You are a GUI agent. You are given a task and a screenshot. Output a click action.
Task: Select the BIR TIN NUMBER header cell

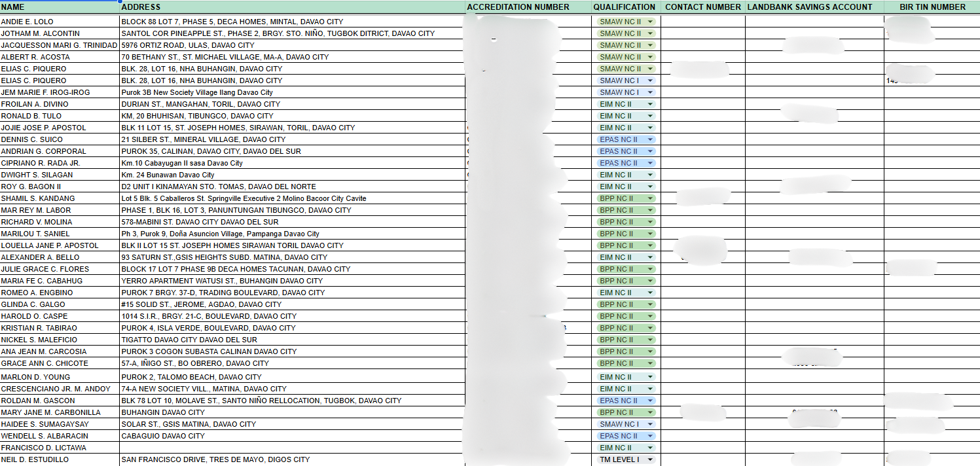click(x=932, y=7)
